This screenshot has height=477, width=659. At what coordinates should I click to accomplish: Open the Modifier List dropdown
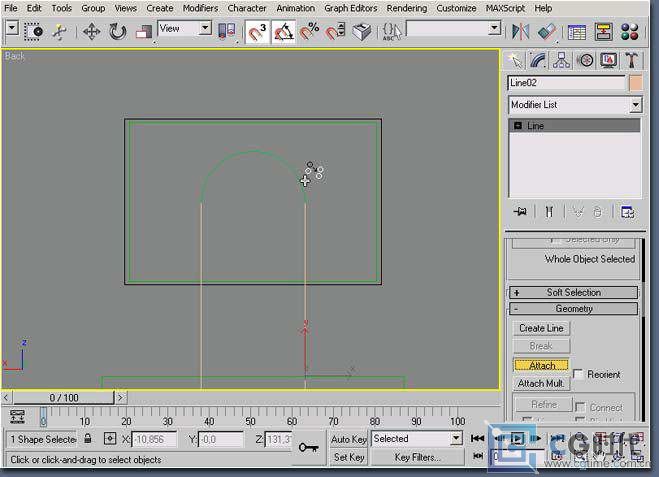point(635,105)
